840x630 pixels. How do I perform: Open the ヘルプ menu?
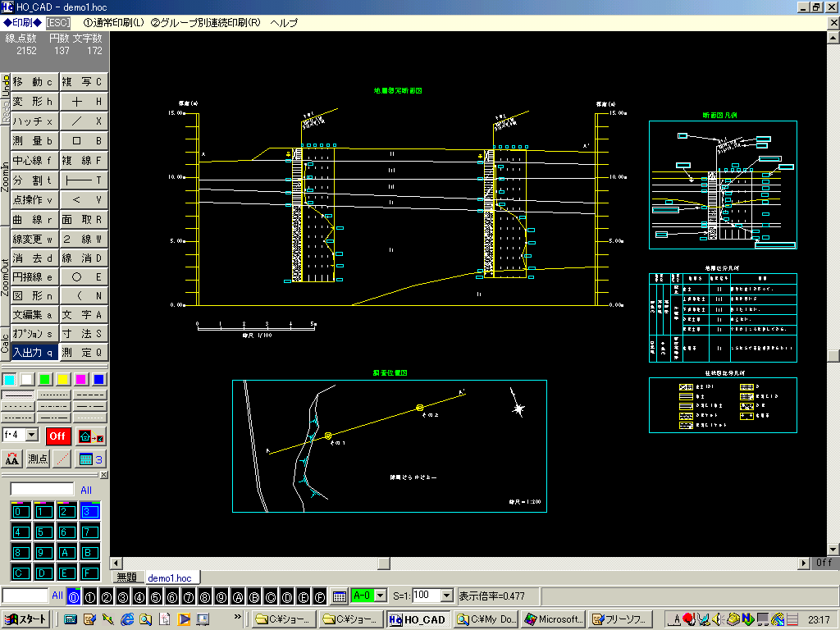[285, 23]
